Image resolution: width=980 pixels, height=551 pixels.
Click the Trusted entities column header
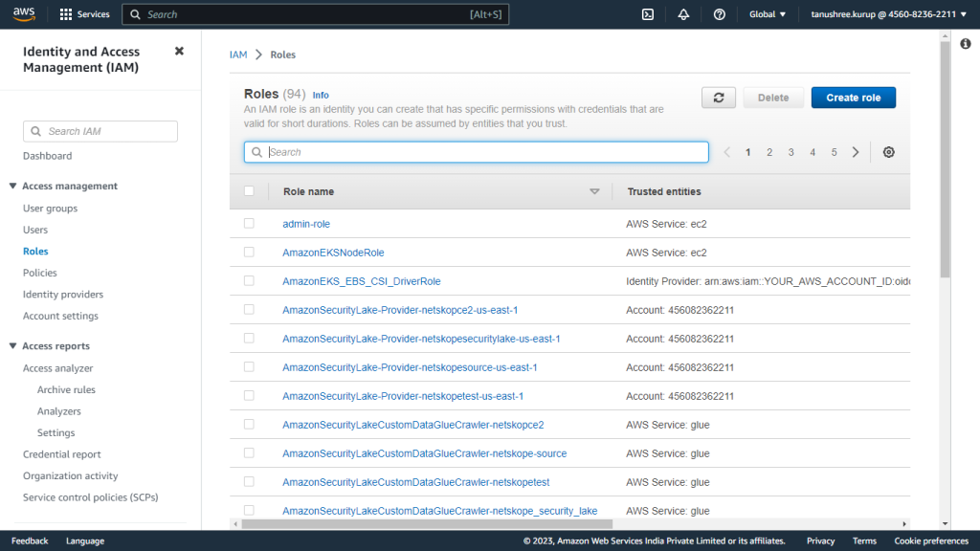pyautogui.click(x=664, y=191)
